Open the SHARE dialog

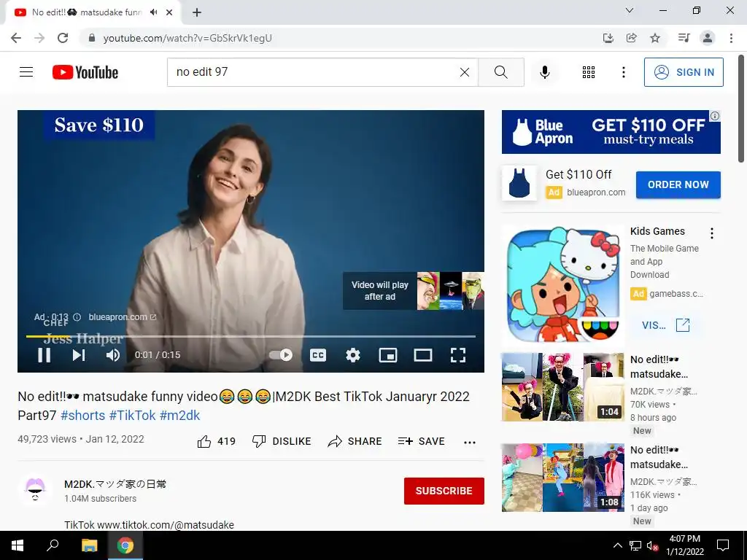tap(355, 441)
